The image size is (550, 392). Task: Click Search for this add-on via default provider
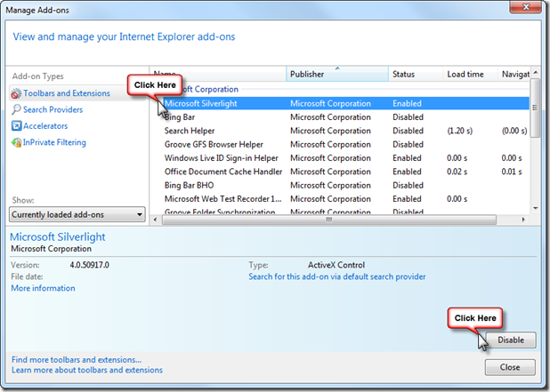[337, 276]
